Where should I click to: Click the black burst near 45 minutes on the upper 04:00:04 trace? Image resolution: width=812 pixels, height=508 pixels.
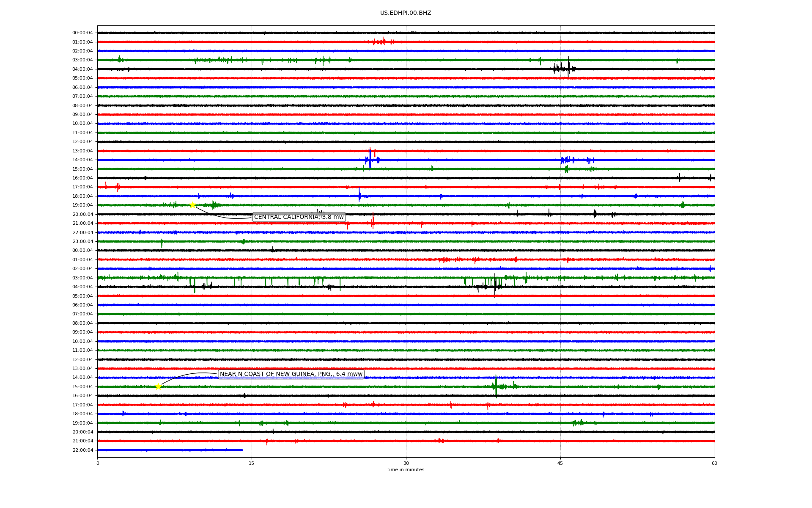(565, 68)
